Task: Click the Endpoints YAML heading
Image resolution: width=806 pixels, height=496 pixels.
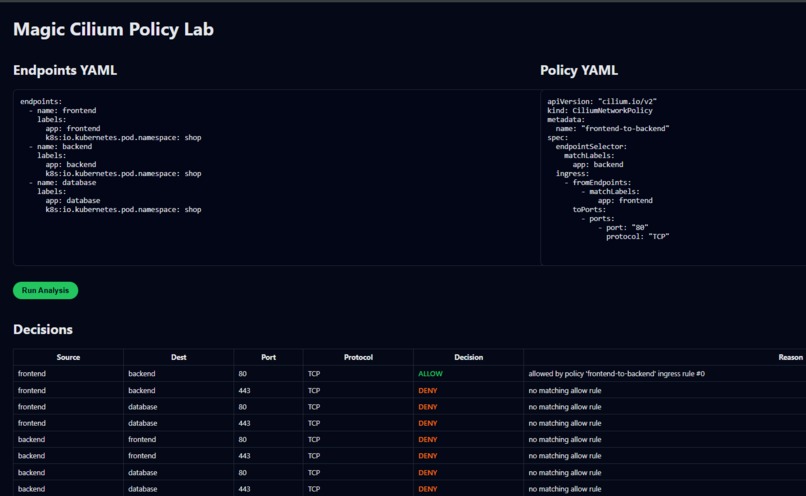Action: click(x=65, y=70)
